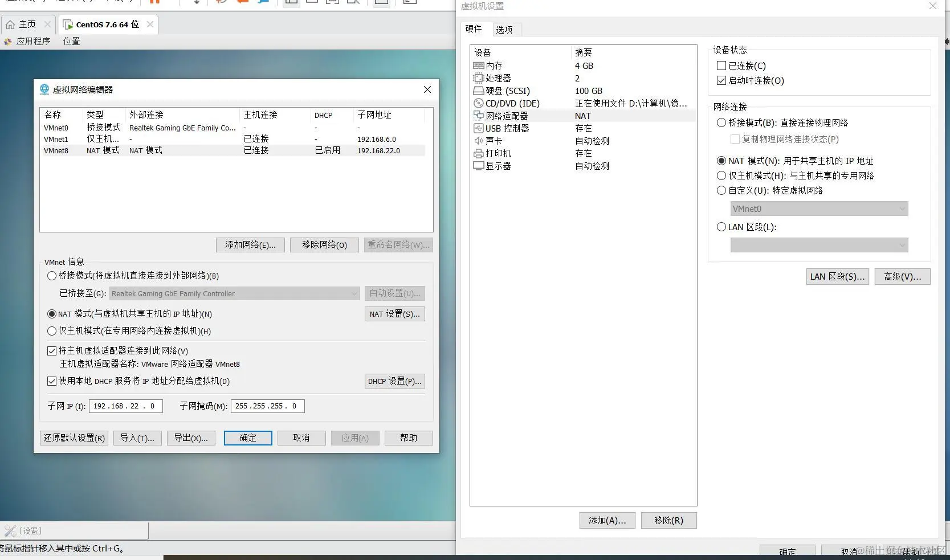The image size is (950, 560).
Task: Select the VMnet0 row in network list
Action: pos(234,128)
